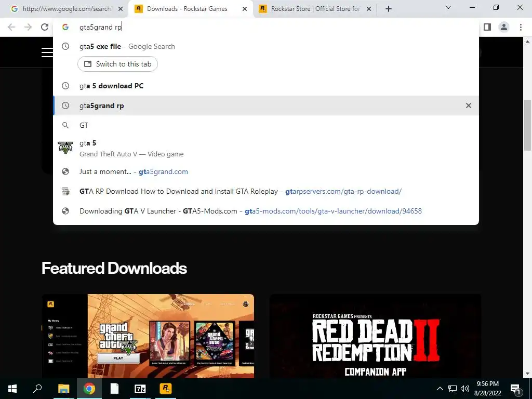Click the GTA V logo suggestion icon
This screenshot has height=399, width=532.
pos(65,148)
